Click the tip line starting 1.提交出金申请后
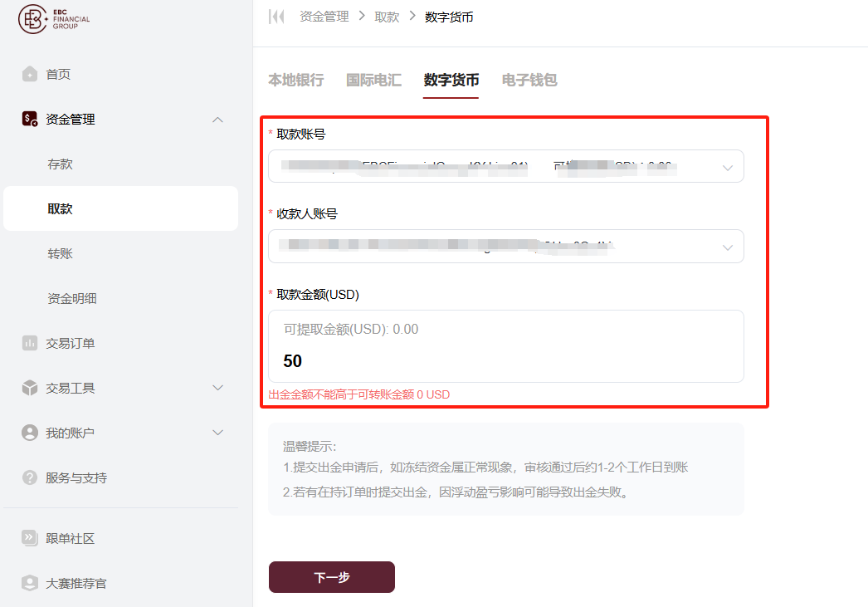 point(485,467)
